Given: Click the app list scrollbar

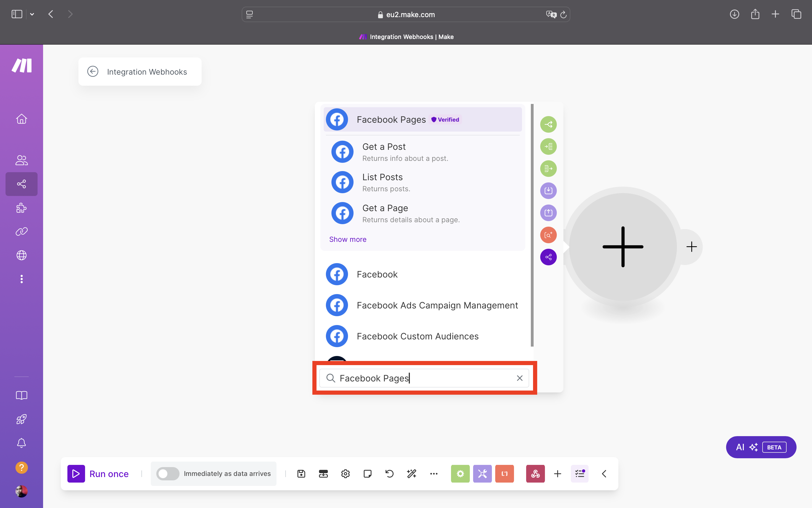Looking at the screenshot, I should tap(532, 225).
